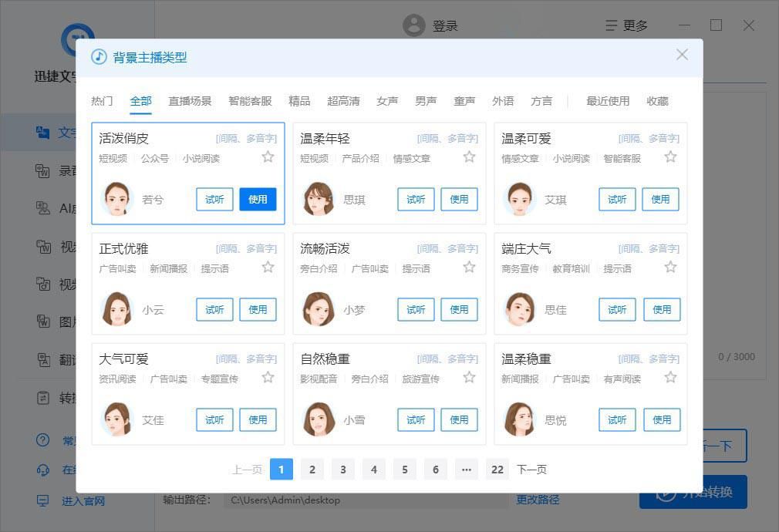
Task: Star the 温柔可爱 voice as favorite
Action: pos(670,157)
